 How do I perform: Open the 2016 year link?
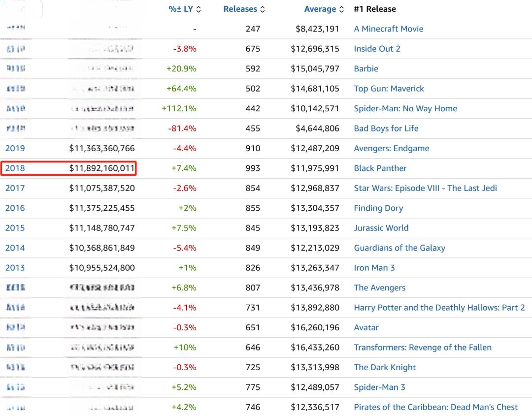pyautogui.click(x=15, y=208)
